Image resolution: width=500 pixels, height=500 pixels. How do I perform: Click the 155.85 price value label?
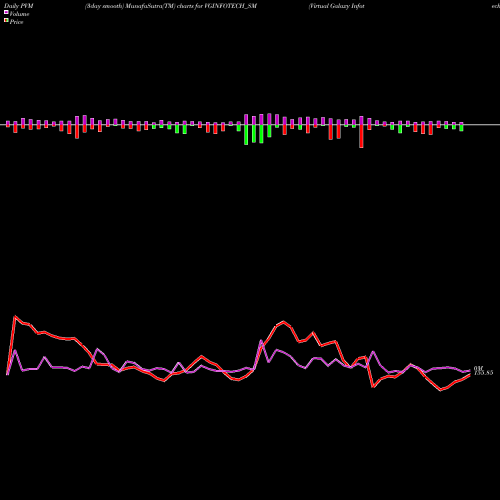click(x=484, y=373)
